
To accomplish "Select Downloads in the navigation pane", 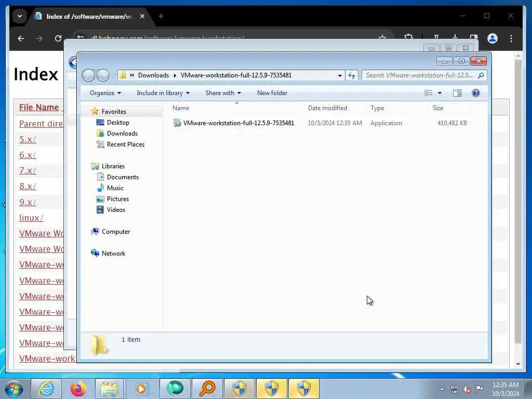I will coord(122,134).
